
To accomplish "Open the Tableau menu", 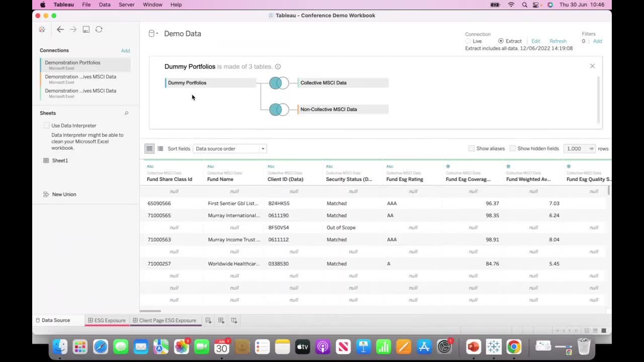I will [x=64, y=5].
